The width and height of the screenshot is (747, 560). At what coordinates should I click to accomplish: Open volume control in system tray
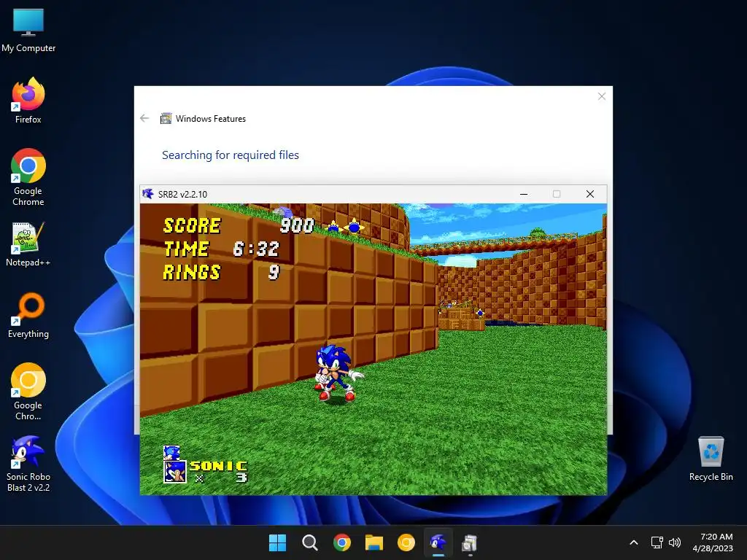tap(675, 542)
